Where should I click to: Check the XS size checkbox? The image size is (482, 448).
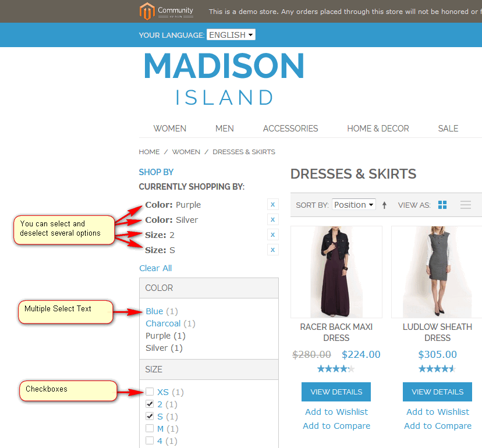coord(150,392)
